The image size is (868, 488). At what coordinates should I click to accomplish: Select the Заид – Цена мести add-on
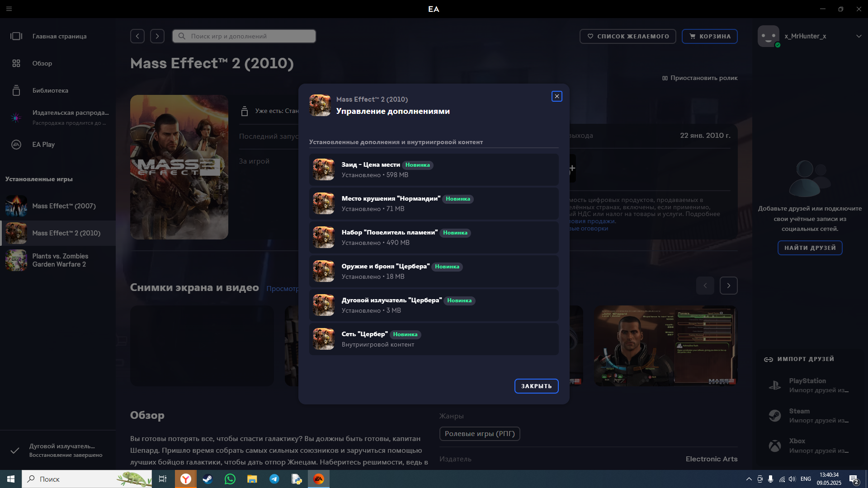434,170
